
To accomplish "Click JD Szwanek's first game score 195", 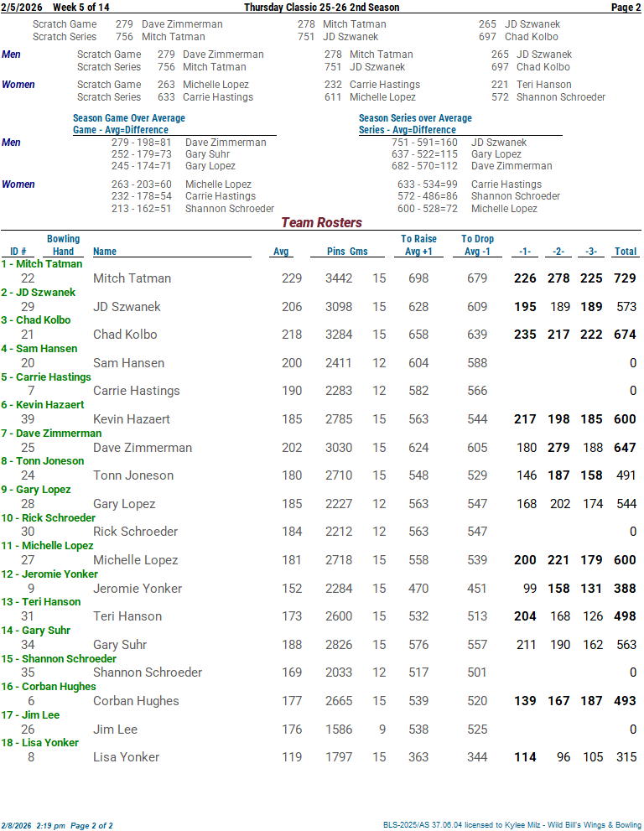I will [525, 307].
